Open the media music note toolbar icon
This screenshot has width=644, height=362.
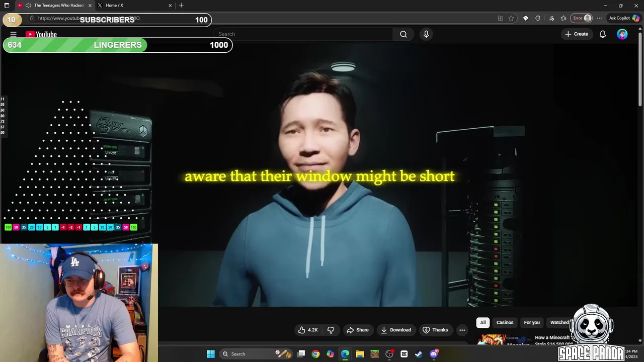551,18
